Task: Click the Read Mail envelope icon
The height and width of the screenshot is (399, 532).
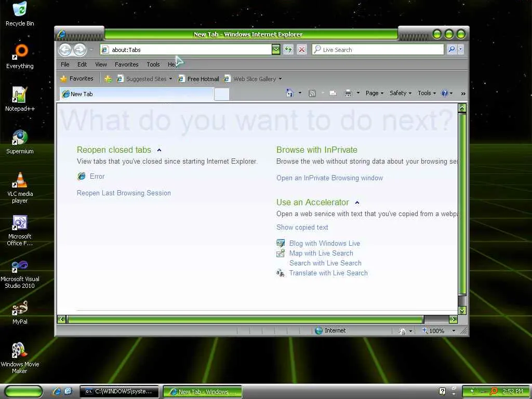Action: (333, 93)
